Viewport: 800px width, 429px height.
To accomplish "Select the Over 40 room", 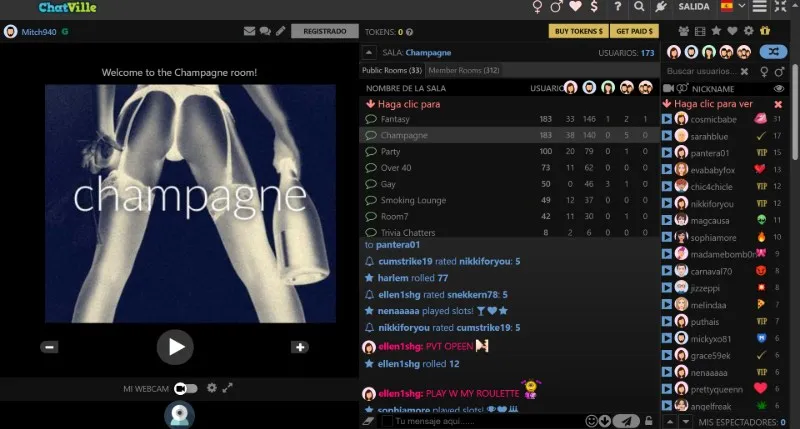I will point(510,168).
